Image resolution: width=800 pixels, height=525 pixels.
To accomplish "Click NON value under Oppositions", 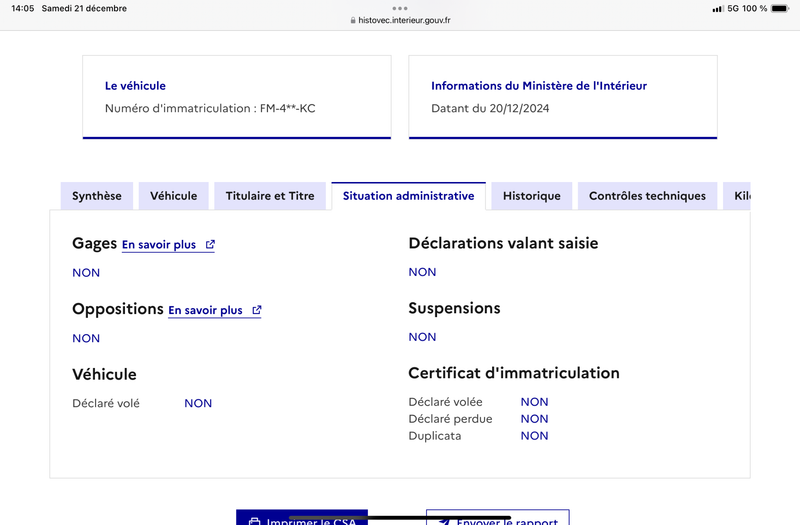I will pyautogui.click(x=86, y=338).
